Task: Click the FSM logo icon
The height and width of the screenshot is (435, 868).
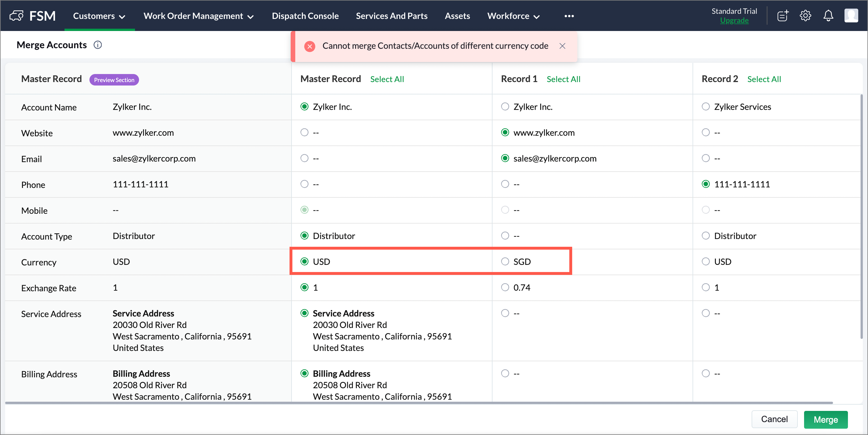Action: click(17, 15)
